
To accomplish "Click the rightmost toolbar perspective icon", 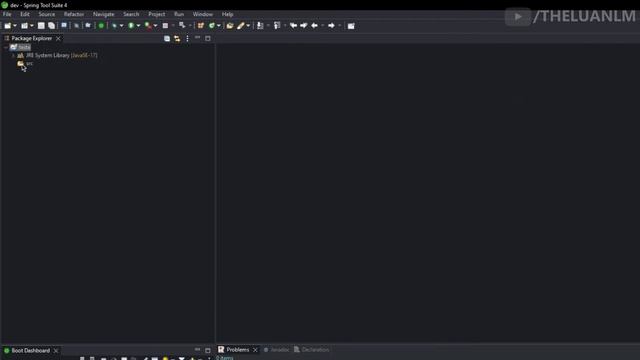I will pyautogui.click(x=351, y=26).
